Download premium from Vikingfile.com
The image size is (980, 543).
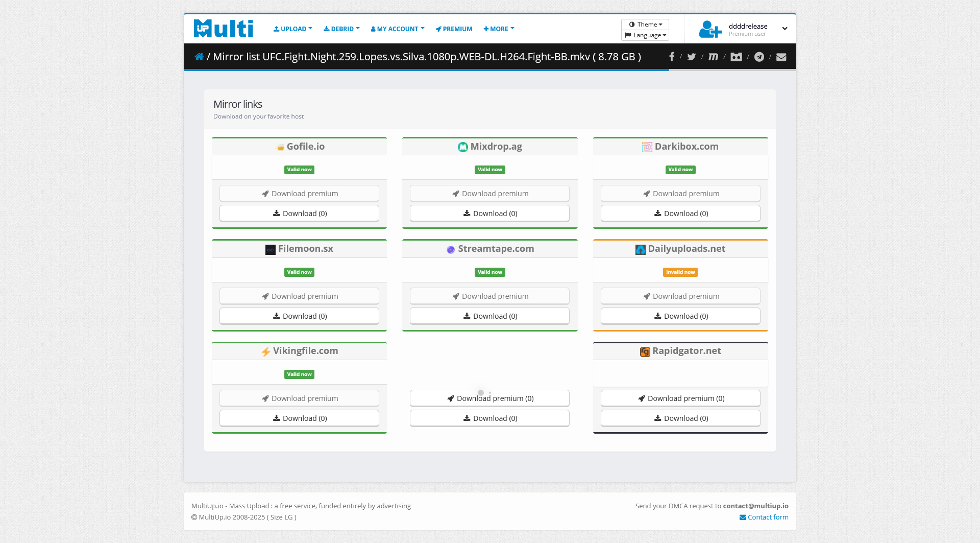pyautogui.click(x=299, y=398)
